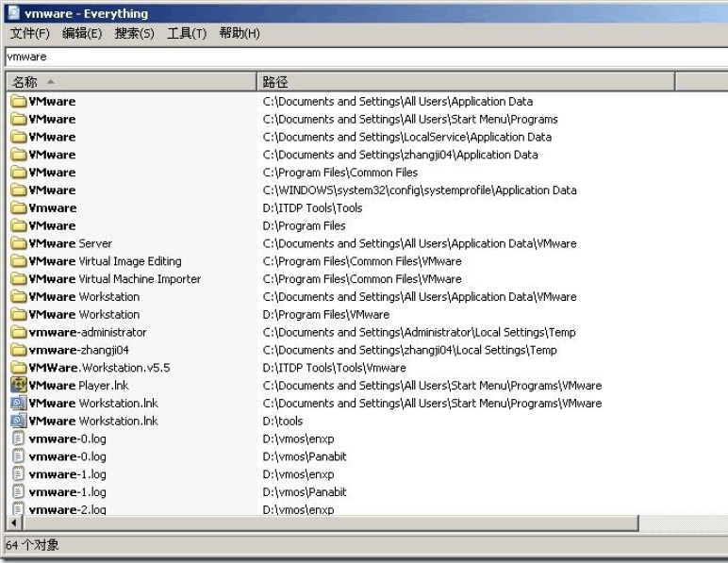
Task: Click folder icon of VMware in systemprofile\Application Data
Action: click(19, 190)
